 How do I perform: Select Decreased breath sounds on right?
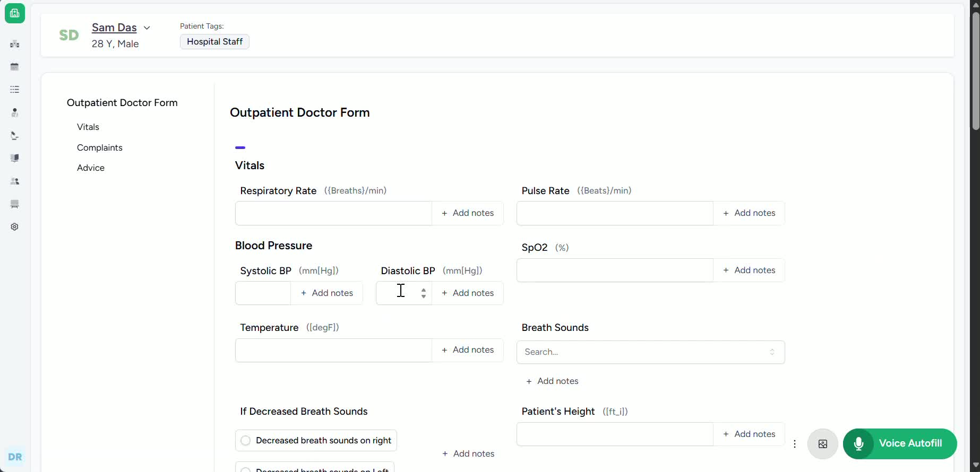(x=316, y=441)
